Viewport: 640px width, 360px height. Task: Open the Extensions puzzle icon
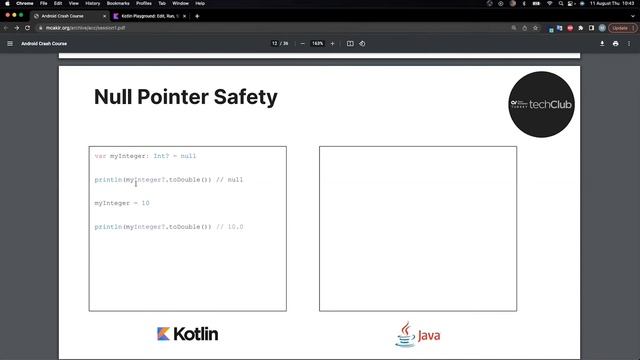(x=580, y=28)
